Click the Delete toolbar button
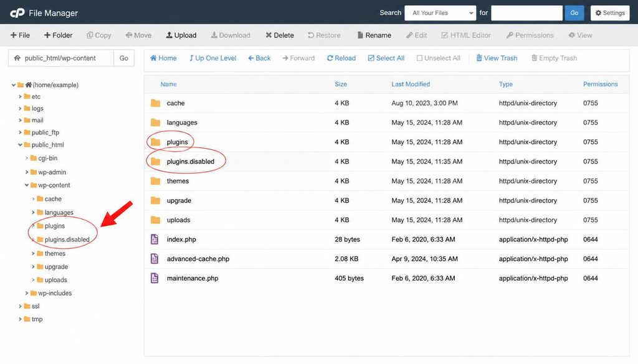The image size is (638, 364). [x=280, y=35]
